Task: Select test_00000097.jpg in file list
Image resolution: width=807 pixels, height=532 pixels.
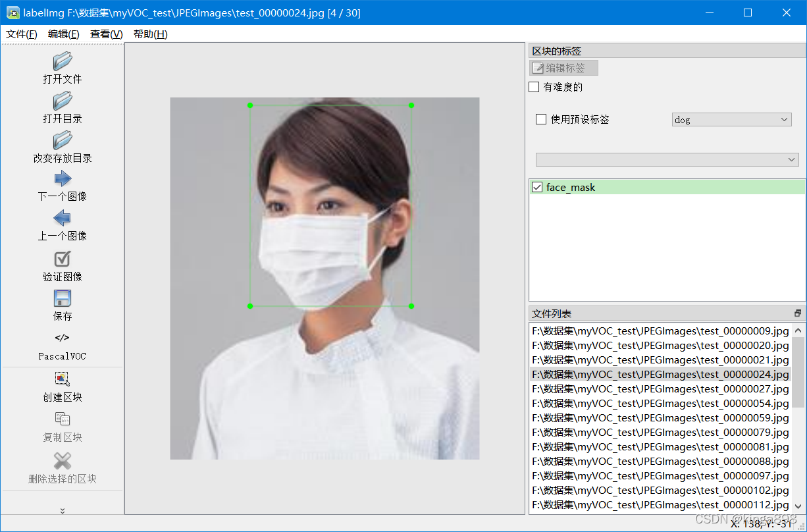Action: (x=660, y=476)
